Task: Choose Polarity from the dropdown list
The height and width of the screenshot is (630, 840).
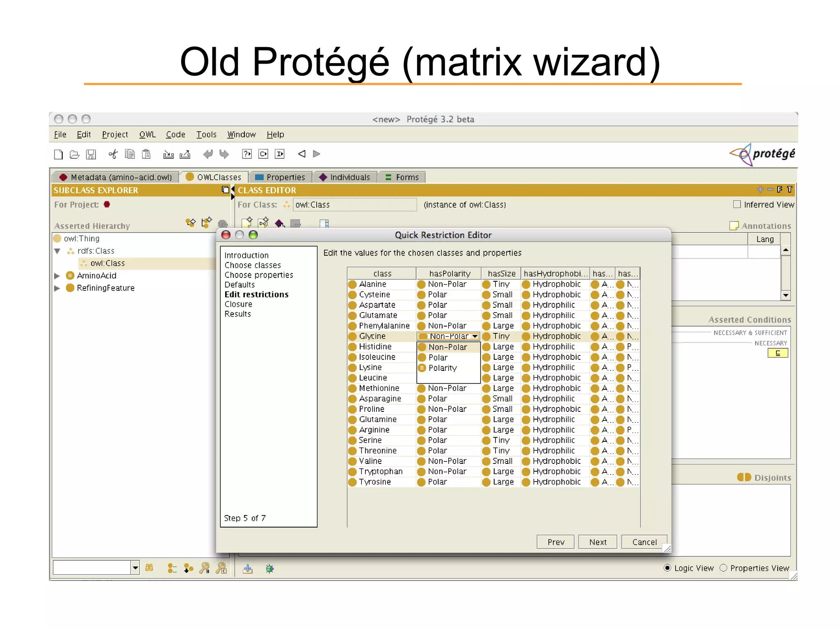Action: (x=448, y=368)
